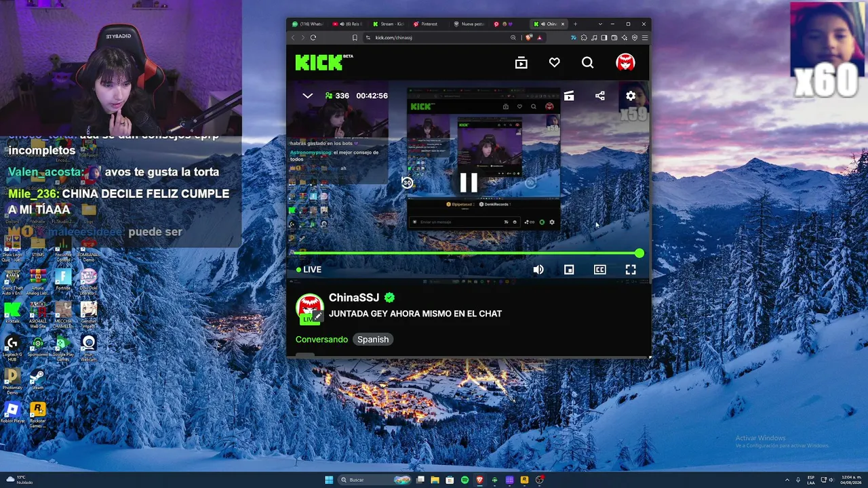The height and width of the screenshot is (488, 868).
Task: Open the weather widget in taskbar
Action: point(20,480)
